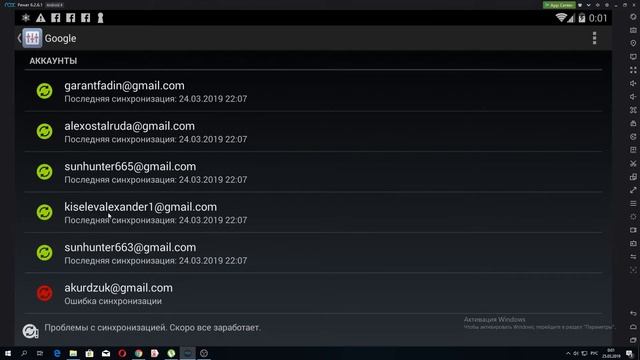This screenshot has height=360, width=640.
Task: Open the alexostalruda@gmail.com account
Action: 313,131
